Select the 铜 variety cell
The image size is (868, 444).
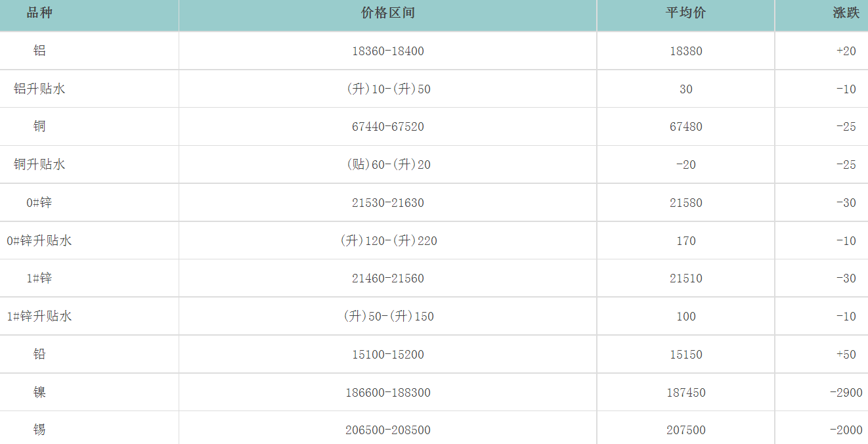(x=39, y=126)
